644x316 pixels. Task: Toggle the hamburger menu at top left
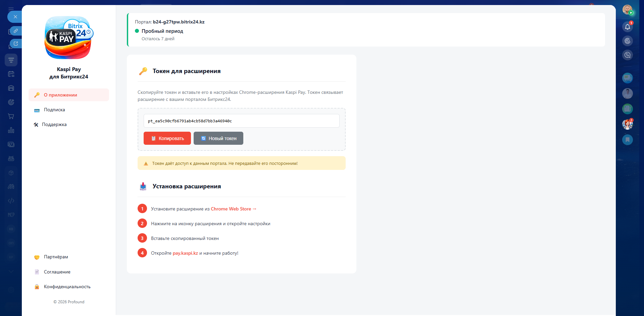coord(11,9)
